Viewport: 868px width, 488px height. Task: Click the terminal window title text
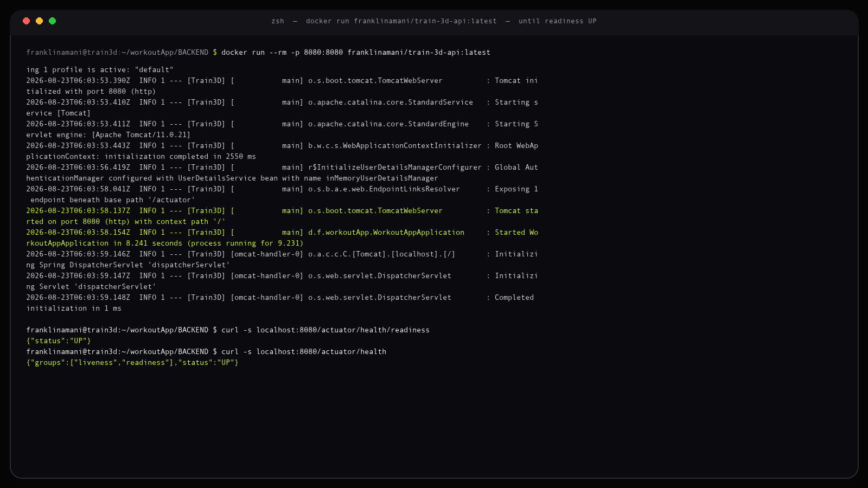[434, 21]
